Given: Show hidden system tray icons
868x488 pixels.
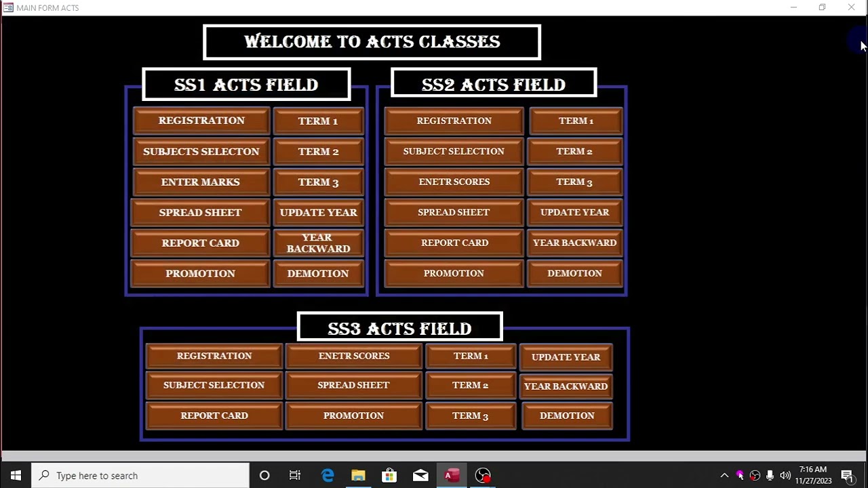Looking at the screenshot, I should pyautogui.click(x=724, y=475).
